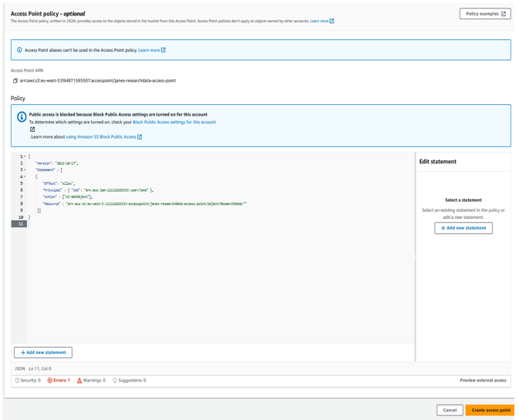Select the Access Point ARN text
The width and height of the screenshot is (519, 420).
[x=98, y=81]
